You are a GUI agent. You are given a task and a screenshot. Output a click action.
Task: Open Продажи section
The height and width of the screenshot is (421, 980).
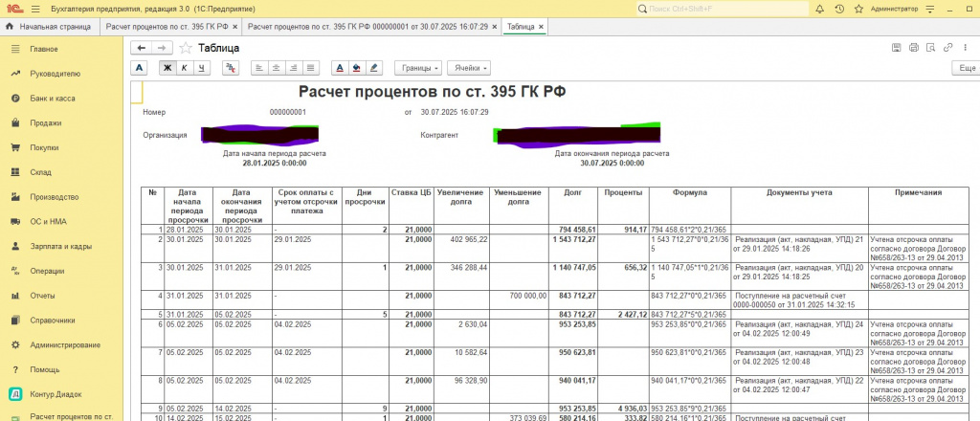[61, 123]
